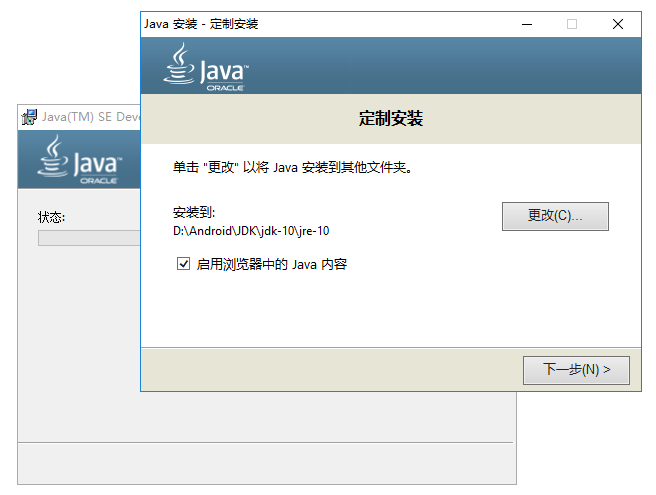The image size is (656, 495).
Task: Click the instruction text 单击 "更改" 以将 Java 安装到其他文件夹
Action: coord(293,167)
